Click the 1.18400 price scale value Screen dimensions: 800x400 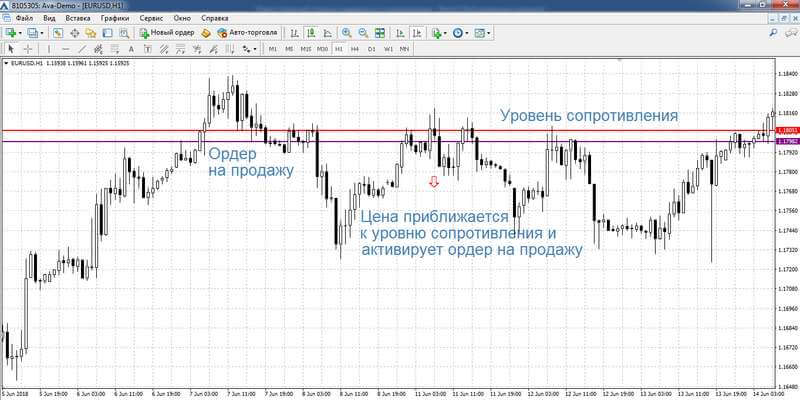point(786,74)
